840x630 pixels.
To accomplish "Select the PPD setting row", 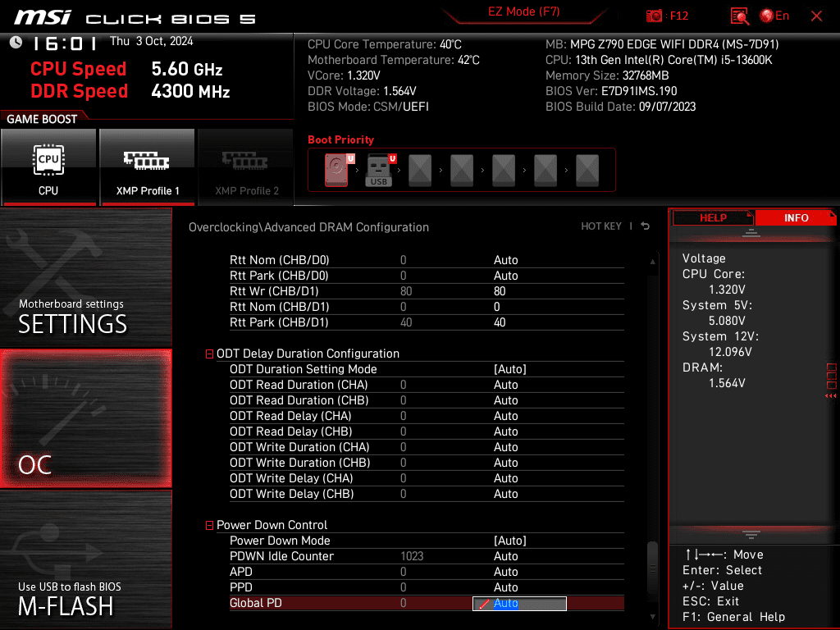I will pos(427,587).
